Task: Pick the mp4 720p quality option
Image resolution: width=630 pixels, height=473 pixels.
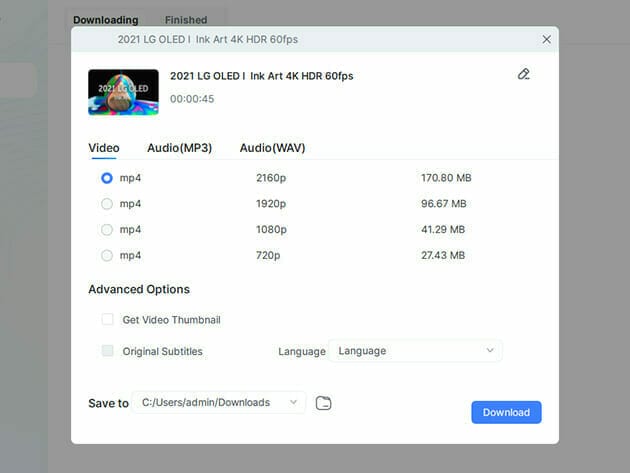Action: pos(107,256)
